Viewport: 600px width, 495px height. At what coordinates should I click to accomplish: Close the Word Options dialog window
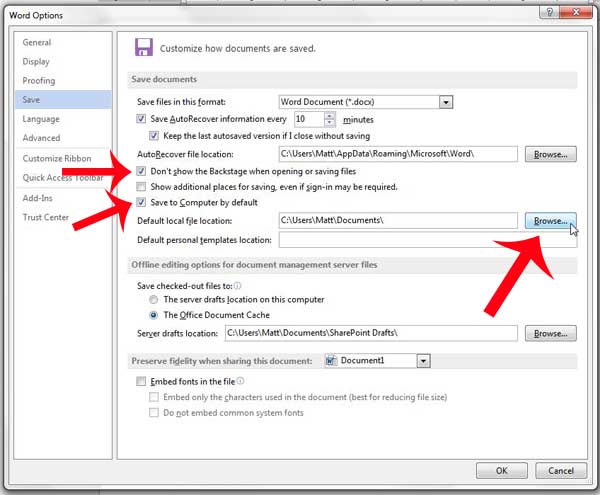pos(576,12)
